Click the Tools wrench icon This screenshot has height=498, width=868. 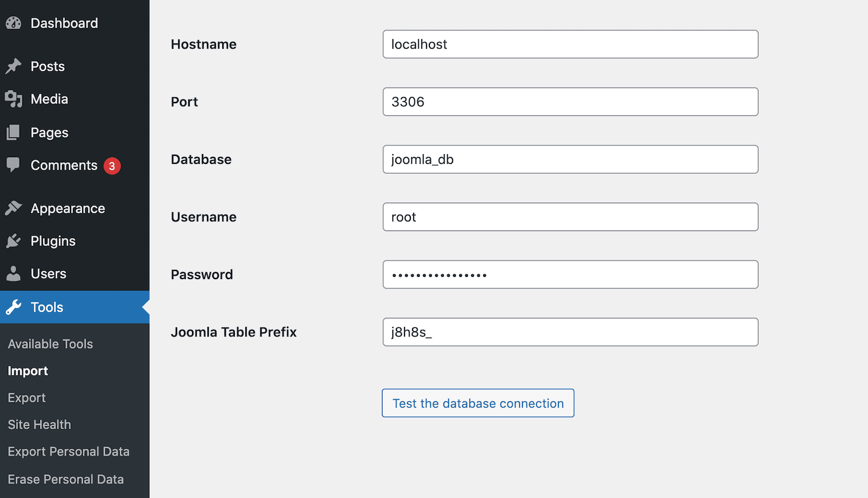coord(13,307)
